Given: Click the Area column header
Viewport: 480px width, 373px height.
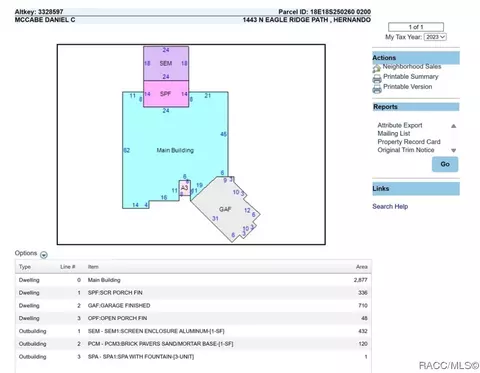Looking at the screenshot, I should [362, 267].
